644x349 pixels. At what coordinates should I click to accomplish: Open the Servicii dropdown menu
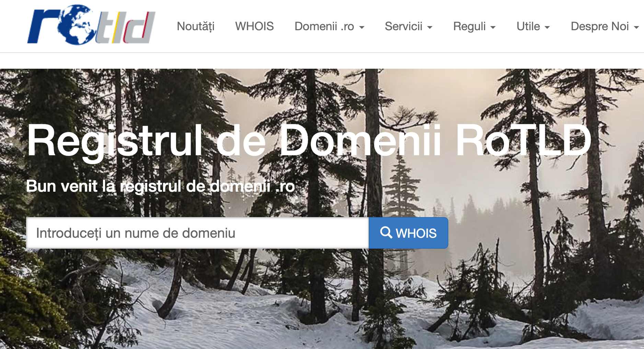[x=409, y=26]
